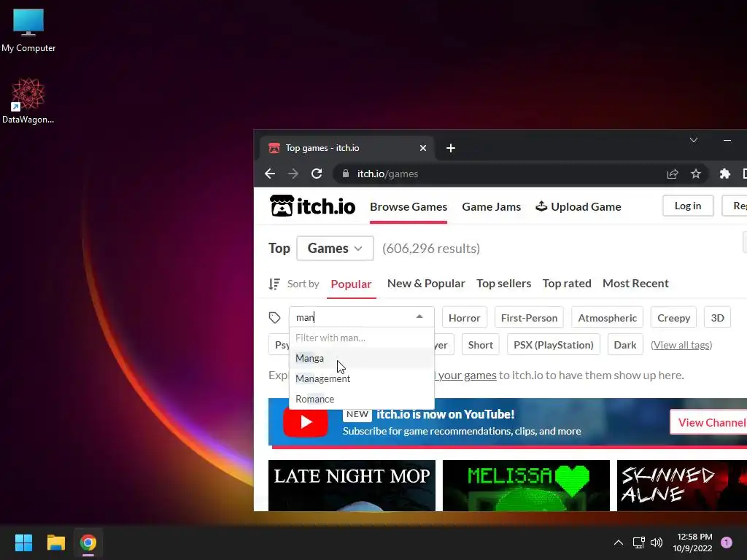Choose Management from the tag suggestions
This screenshot has width=747, height=560.
(x=362, y=378)
